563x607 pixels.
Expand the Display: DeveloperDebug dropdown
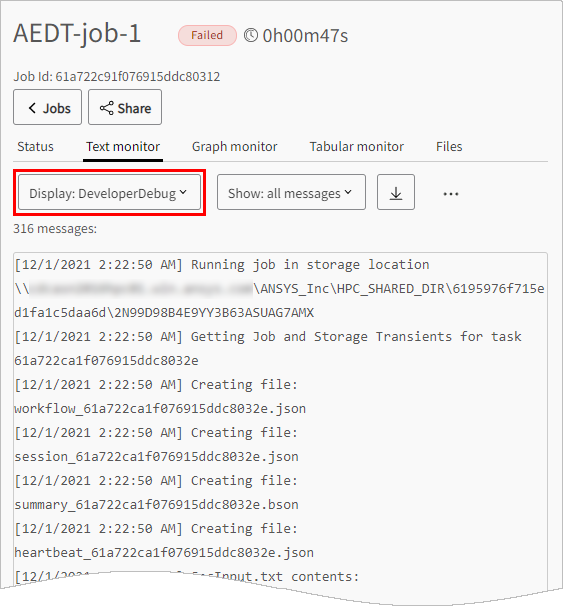(x=110, y=192)
